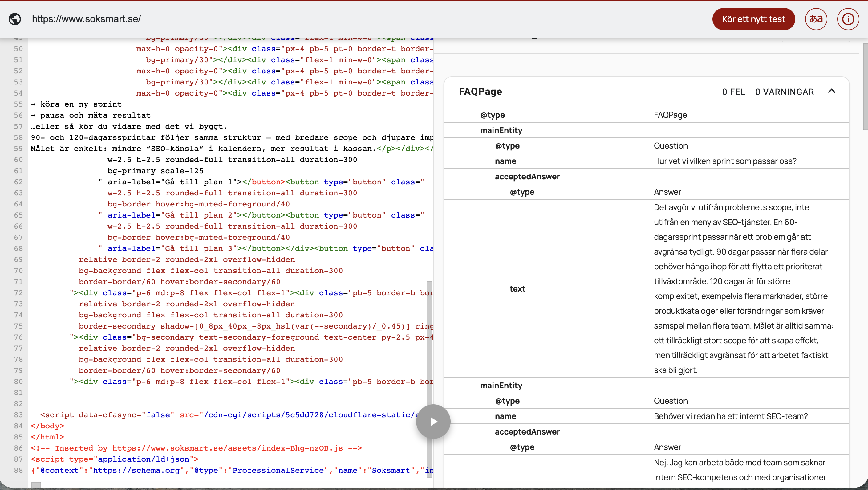Collapse the FAQPage section chevron

(x=831, y=92)
